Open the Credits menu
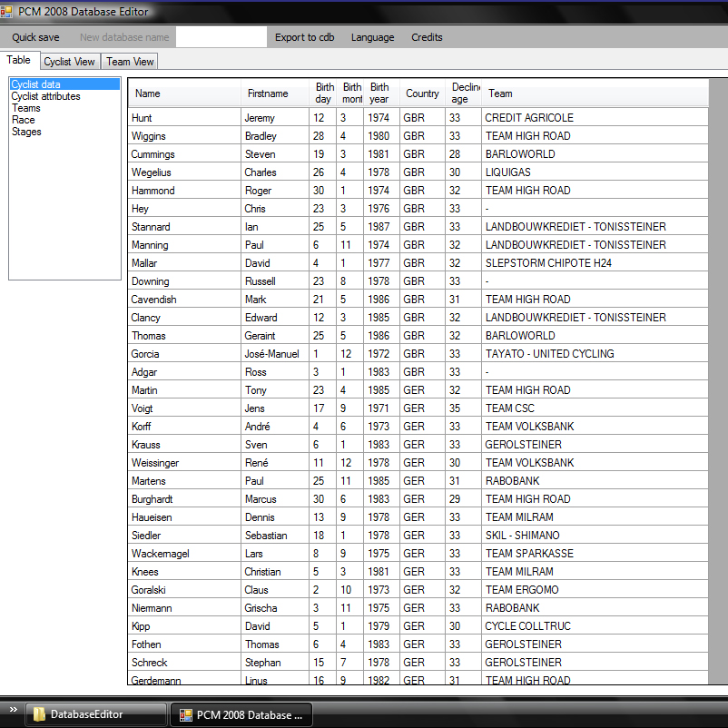The image size is (728, 728). pyautogui.click(x=427, y=37)
